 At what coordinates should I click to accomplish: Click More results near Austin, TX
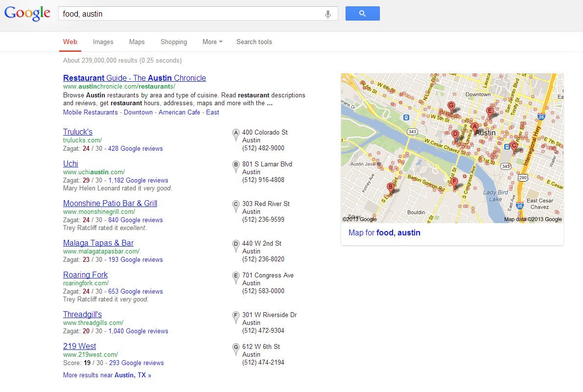[x=107, y=375]
